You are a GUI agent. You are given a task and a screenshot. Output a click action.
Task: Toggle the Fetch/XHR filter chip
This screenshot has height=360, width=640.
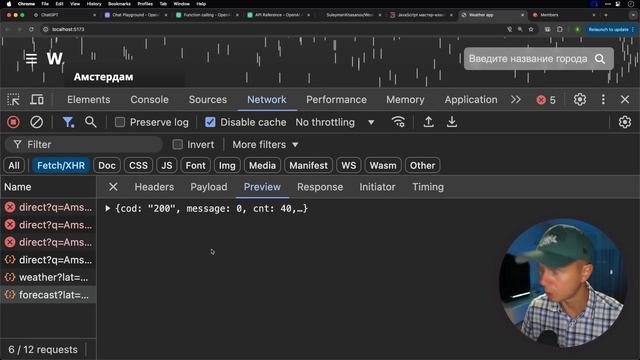[x=61, y=165]
